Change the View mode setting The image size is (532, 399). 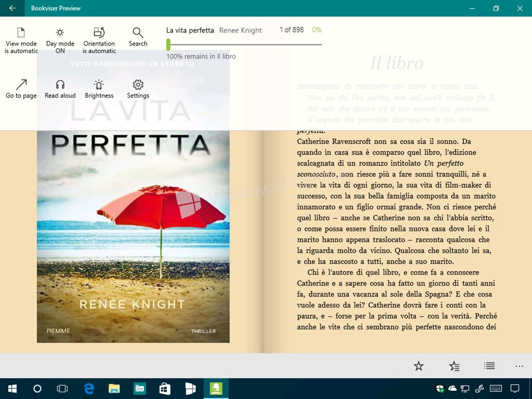click(x=21, y=40)
